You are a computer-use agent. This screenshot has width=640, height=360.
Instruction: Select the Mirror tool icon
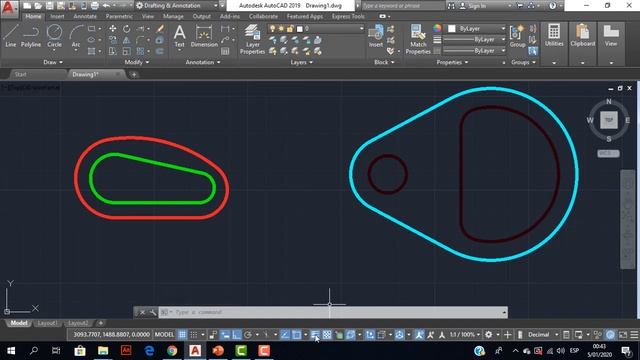pyautogui.click(x=127, y=40)
